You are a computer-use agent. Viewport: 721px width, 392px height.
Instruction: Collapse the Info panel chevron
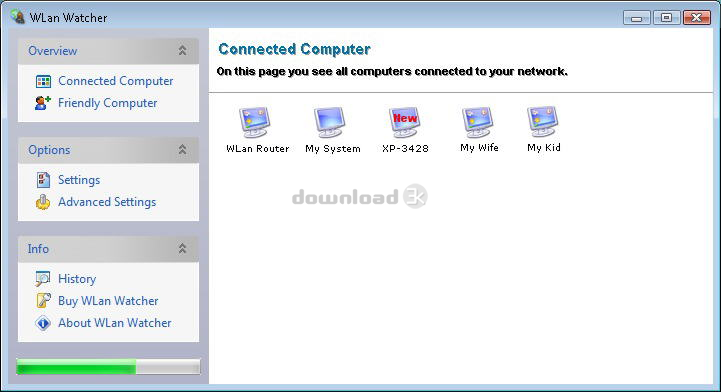(183, 249)
